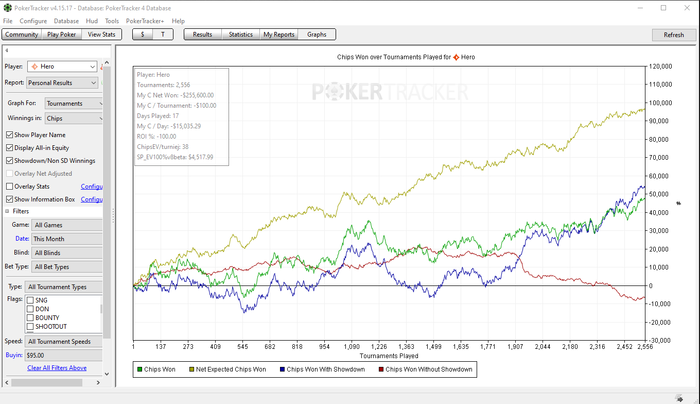Check the BOUNTY flag

click(30, 318)
